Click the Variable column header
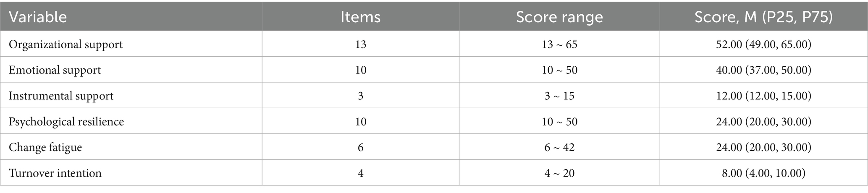This screenshot has width=868, height=193. pos(38,17)
